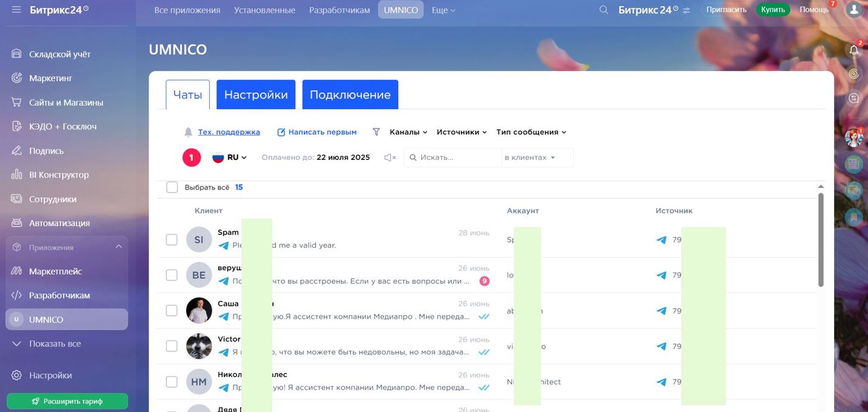Screen dimensions: 868x412
Task: Open Помощь in the top bar
Action: tap(814, 10)
